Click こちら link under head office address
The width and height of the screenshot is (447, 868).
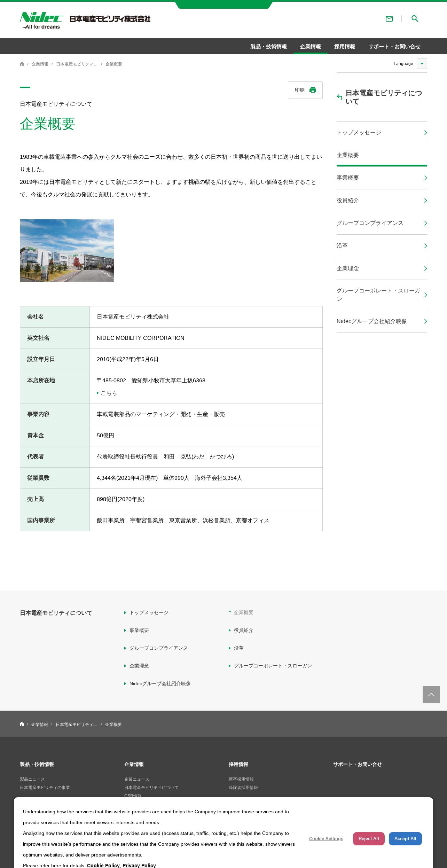click(107, 393)
